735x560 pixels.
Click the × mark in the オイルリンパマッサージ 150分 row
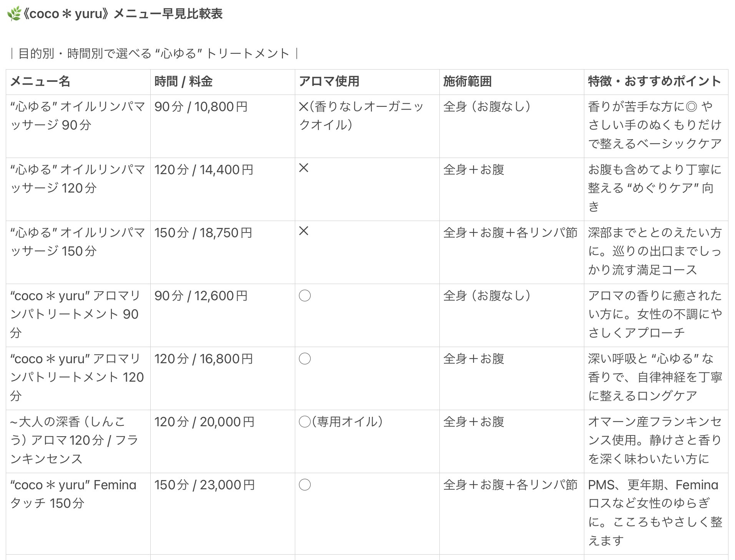tap(304, 231)
